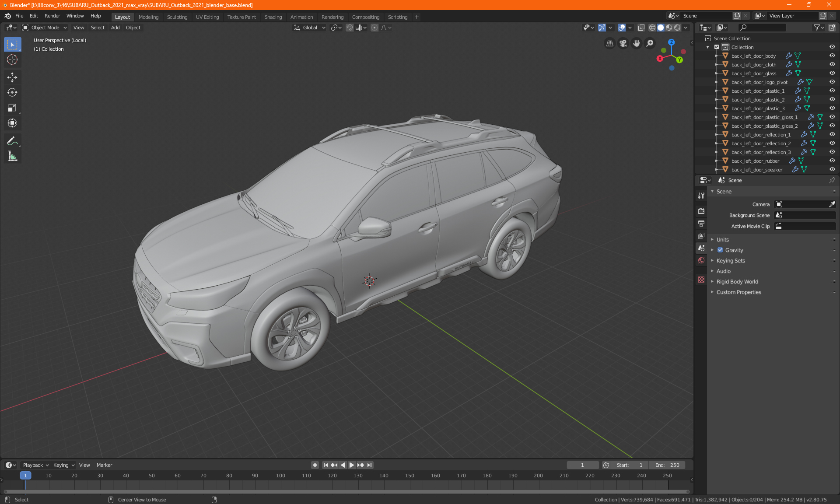
Task: Select the Annotate pencil tool
Action: click(12, 141)
